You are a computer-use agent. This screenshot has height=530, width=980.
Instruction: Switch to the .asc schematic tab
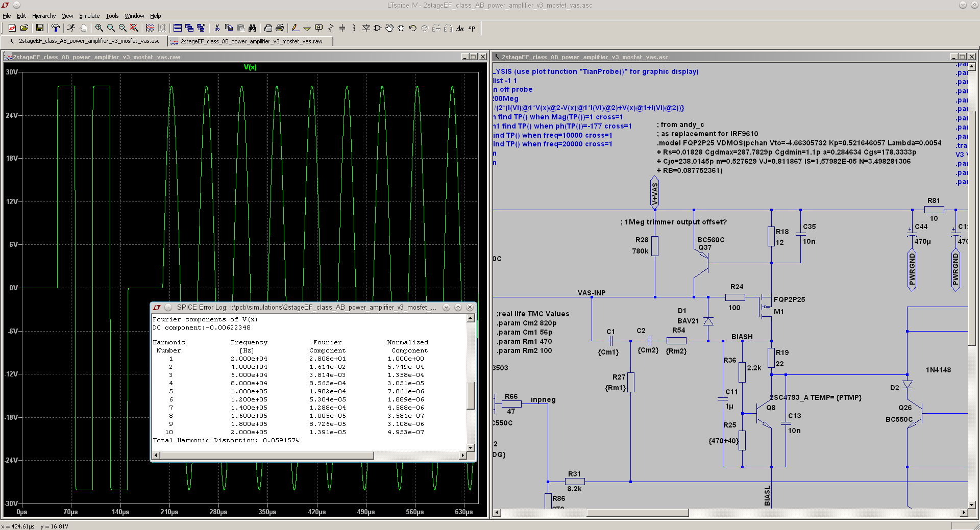point(85,41)
